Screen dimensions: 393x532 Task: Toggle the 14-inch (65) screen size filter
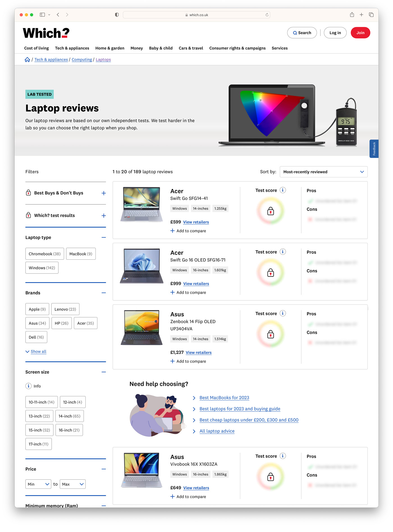(70, 416)
